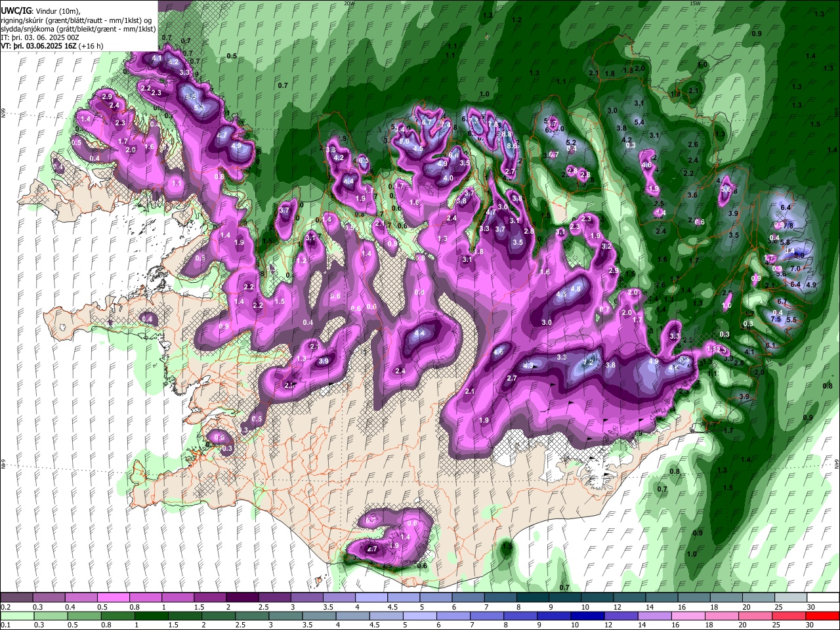Click the 'IT: þri. 03. 06. 2025 00Z' line
The width and height of the screenshot is (840, 630).
coord(40,37)
